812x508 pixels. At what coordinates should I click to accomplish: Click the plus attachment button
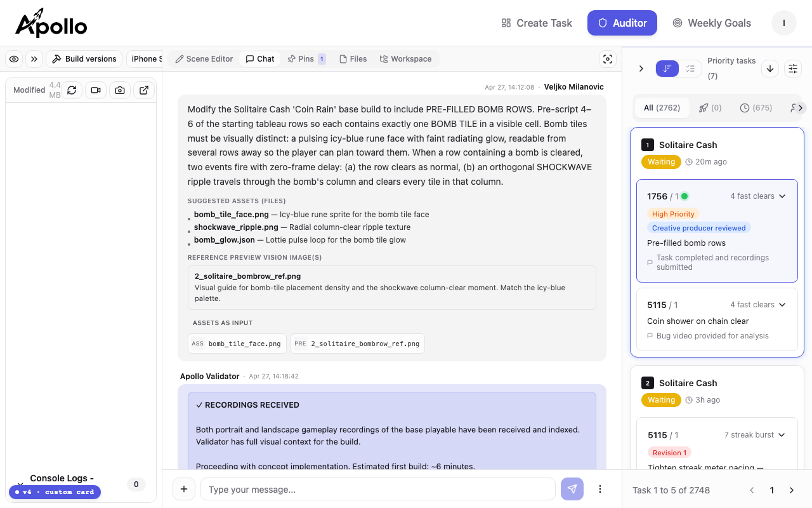(184, 489)
